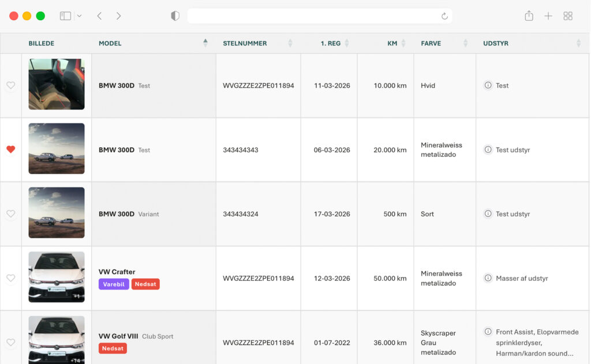This screenshot has height=364, width=591.
Task: Sort the table by MODEL column
Action: click(110, 43)
